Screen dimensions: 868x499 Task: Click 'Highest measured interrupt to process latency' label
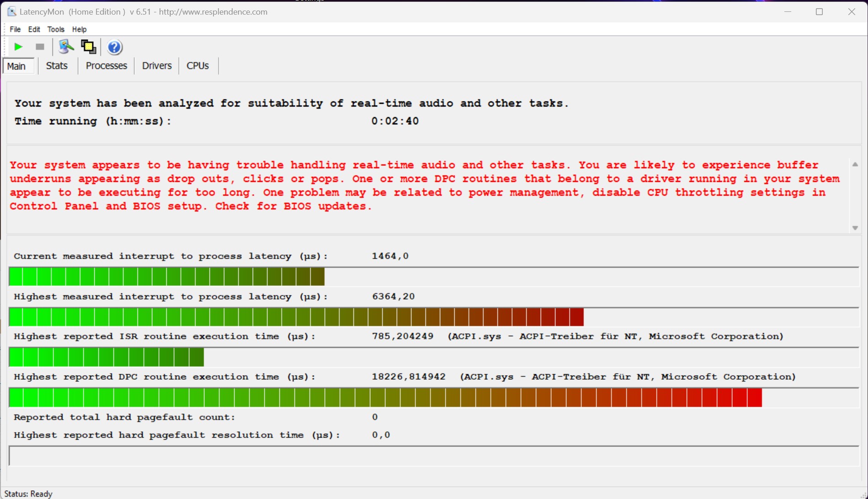pyautogui.click(x=171, y=297)
